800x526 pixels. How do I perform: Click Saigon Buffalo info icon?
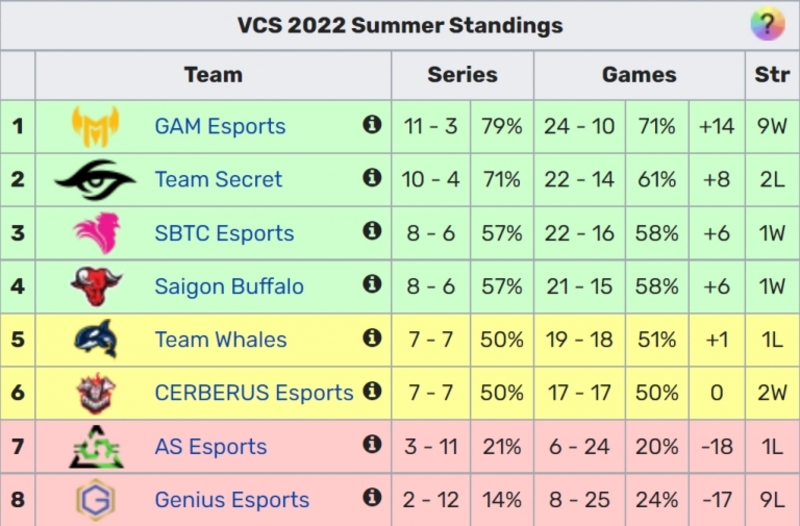(x=372, y=284)
